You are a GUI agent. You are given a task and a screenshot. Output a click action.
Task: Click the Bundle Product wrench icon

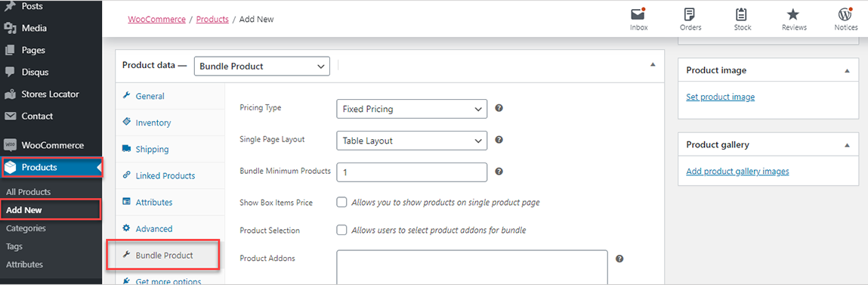point(126,255)
